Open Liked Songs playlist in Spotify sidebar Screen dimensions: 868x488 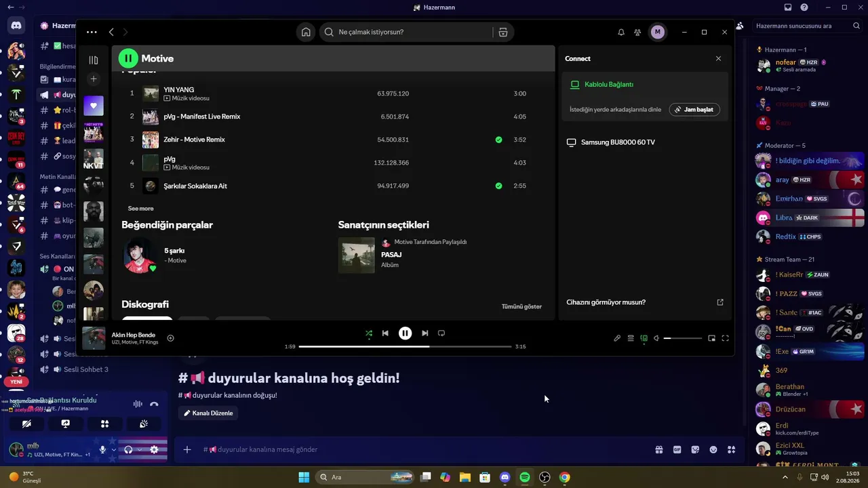pos(94,106)
